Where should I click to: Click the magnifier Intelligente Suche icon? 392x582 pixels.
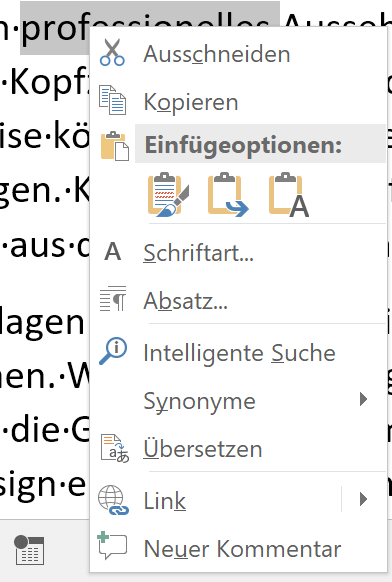113,351
